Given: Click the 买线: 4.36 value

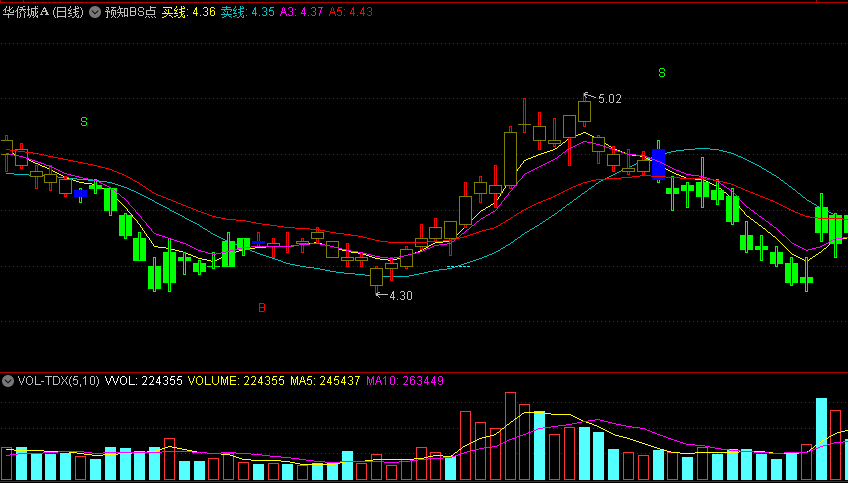Looking at the screenshot, I should 189,12.
